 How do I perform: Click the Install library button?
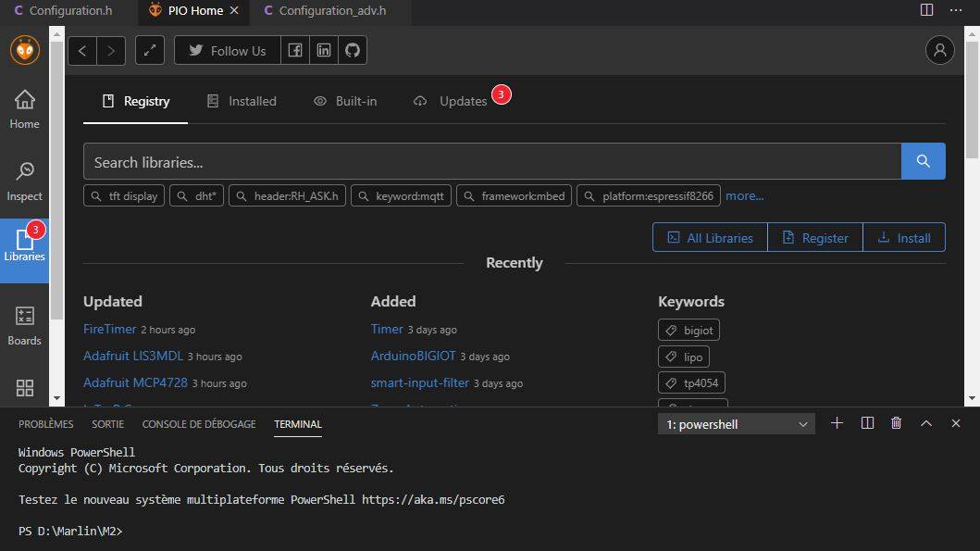pyautogui.click(x=904, y=238)
